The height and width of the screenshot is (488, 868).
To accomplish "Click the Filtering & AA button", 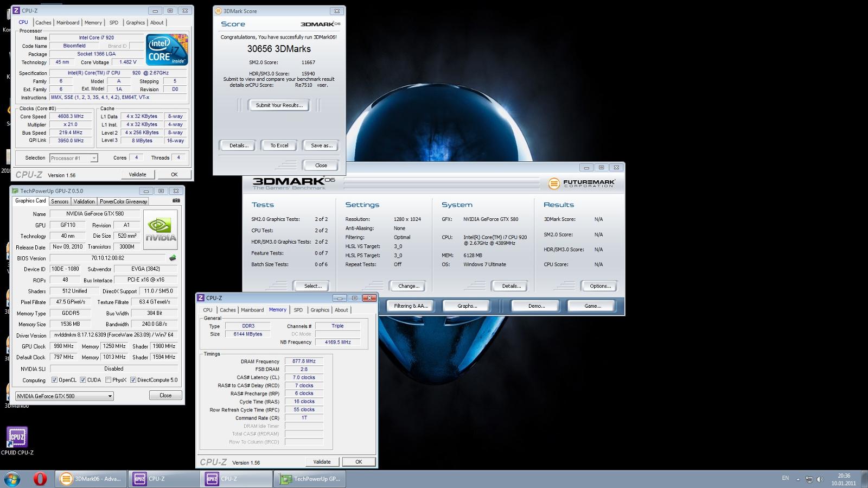I will (x=411, y=306).
